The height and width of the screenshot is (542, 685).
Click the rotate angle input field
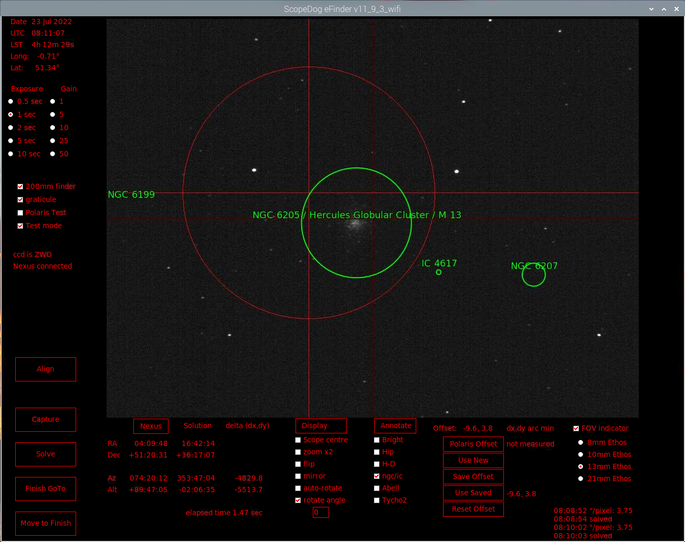(x=321, y=512)
